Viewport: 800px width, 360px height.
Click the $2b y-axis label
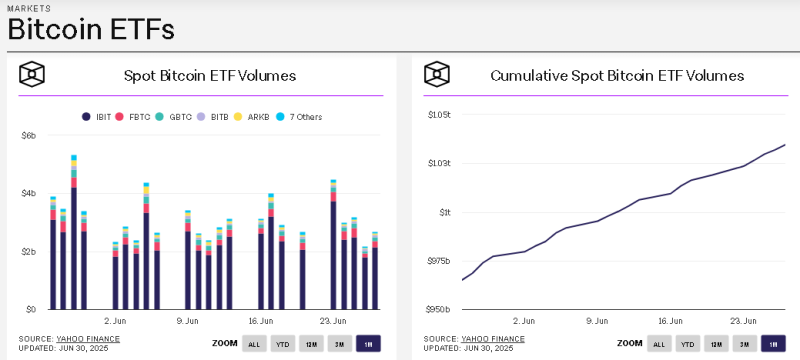point(28,251)
